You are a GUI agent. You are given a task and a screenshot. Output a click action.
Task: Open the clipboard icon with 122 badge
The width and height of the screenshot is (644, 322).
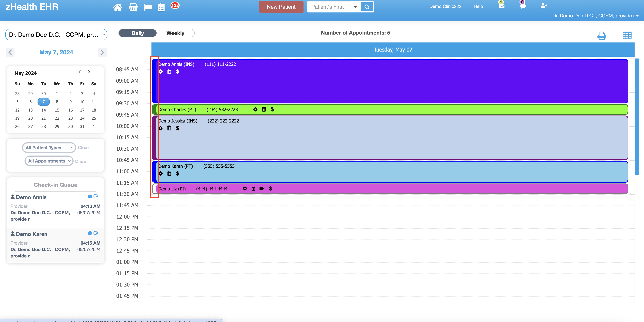pos(161,7)
